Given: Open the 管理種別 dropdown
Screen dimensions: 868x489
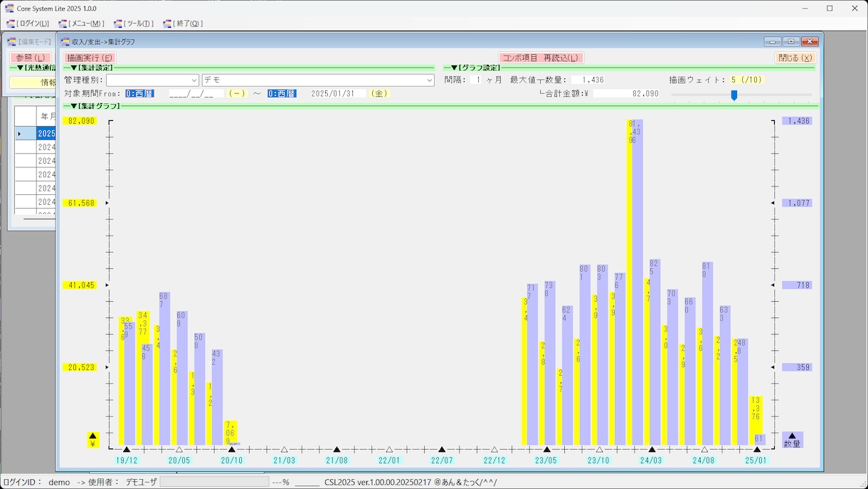Looking at the screenshot, I should click(152, 80).
